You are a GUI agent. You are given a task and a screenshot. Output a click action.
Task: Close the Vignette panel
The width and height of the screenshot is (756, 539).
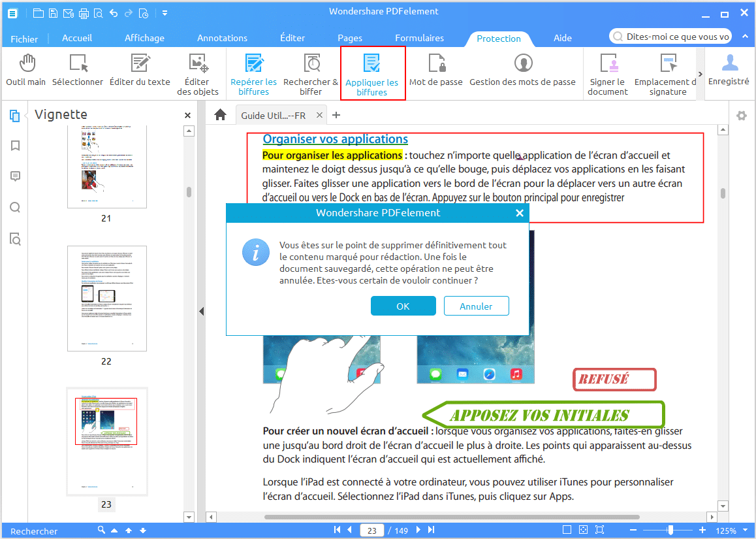[187, 115]
